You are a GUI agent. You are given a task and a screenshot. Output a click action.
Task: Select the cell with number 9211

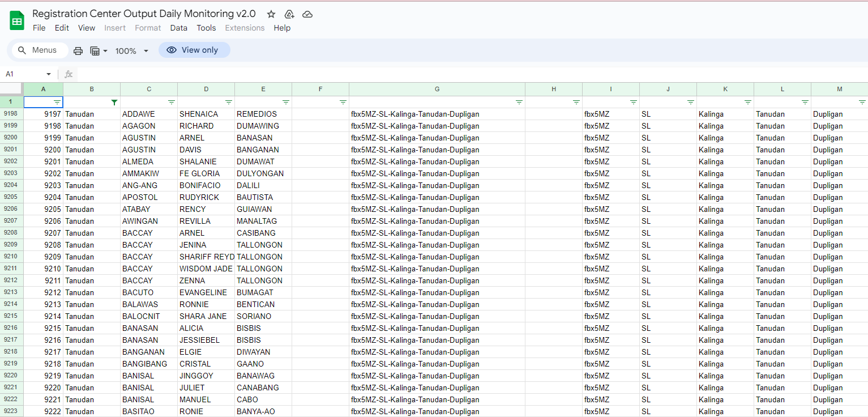(44, 280)
